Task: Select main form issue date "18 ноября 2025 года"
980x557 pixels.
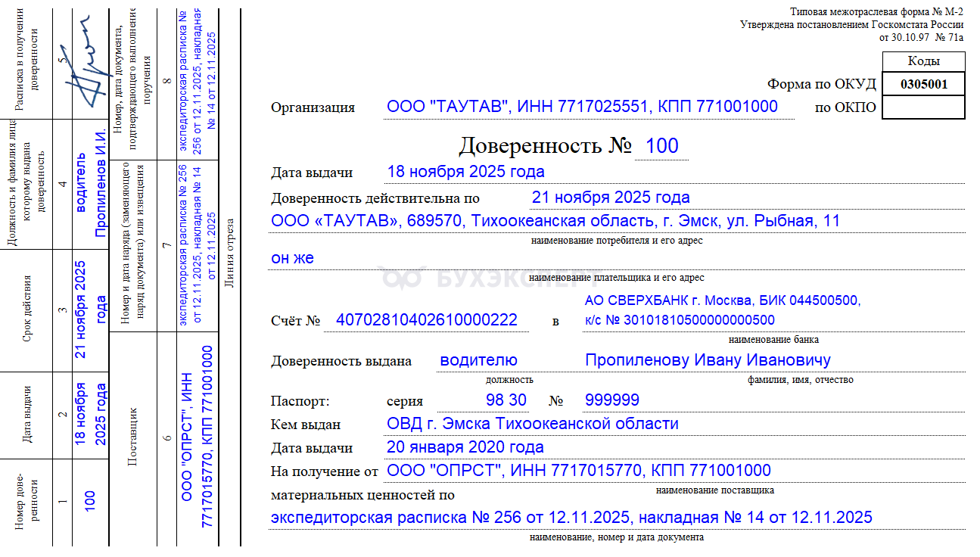Action: [x=466, y=172]
